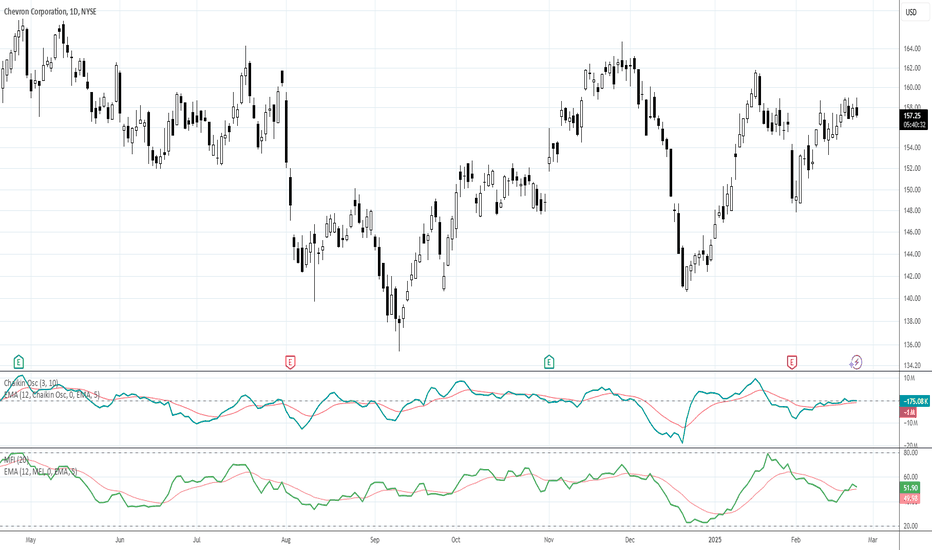Click the 60.00 MFI scale label
The image size is (932, 550).
(911, 477)
